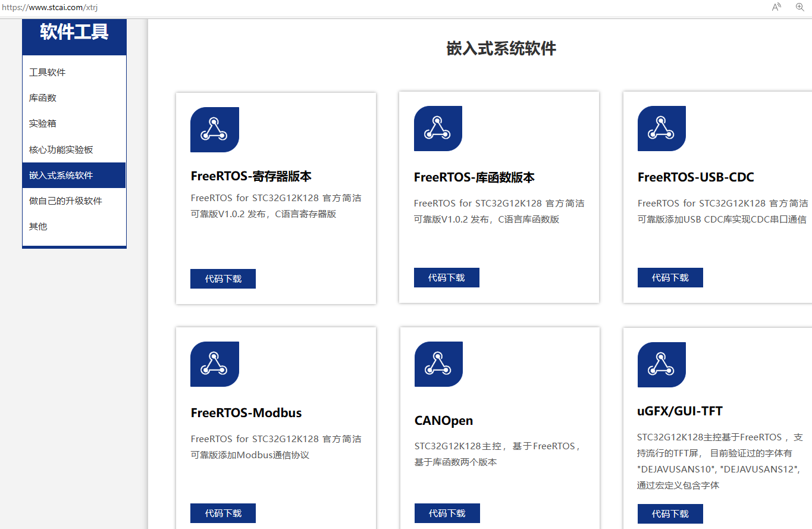Viewport: 812px width, 529px height.
Task: Click the FreeRTOS-USB-CDC title
Action: [x=696, y=177]
